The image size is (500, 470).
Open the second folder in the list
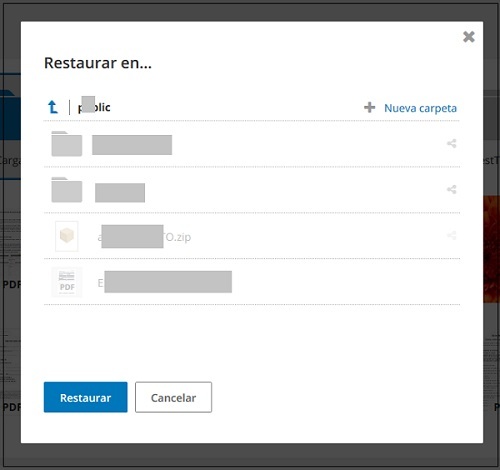[x=67, y=190]
